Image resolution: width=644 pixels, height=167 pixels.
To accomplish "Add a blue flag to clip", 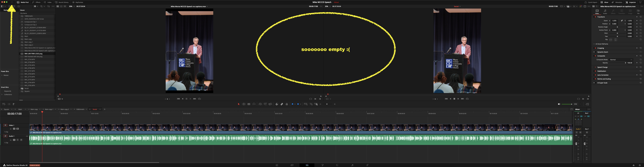I will point(292,104).
